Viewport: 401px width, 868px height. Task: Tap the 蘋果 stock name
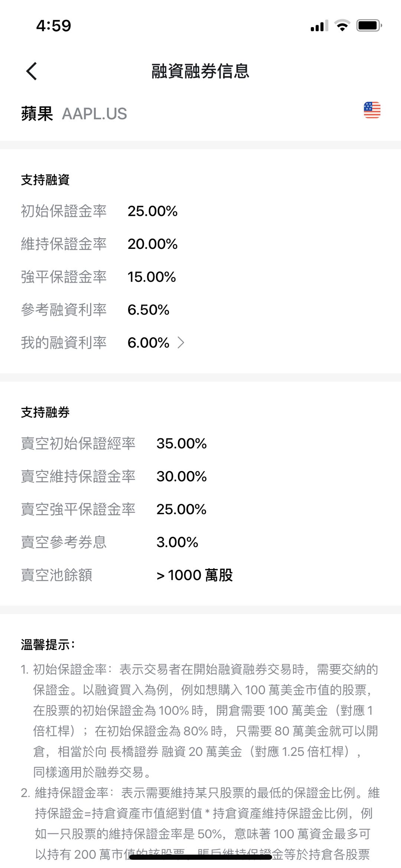pyautogui.click(x=37, y=114)
